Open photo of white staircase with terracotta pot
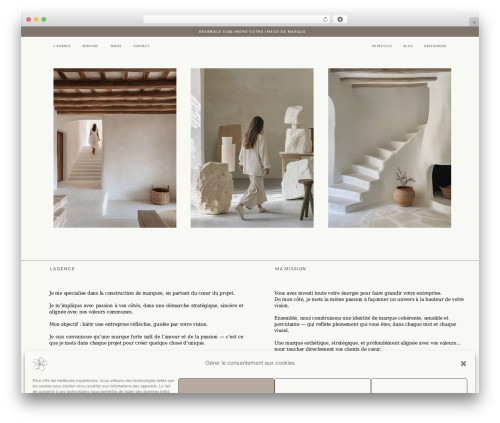Viewport: 500px width, 423px height. coord(389,148)
